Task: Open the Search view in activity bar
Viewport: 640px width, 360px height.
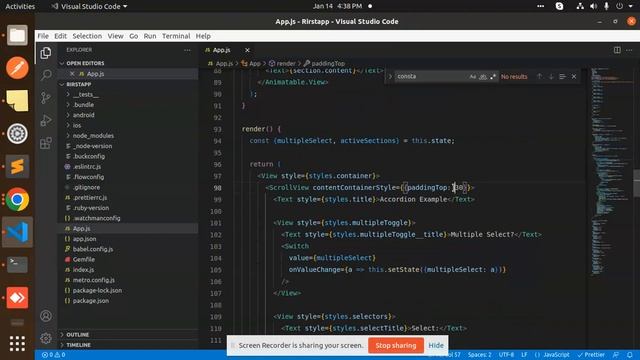Action: pos(46,75)
